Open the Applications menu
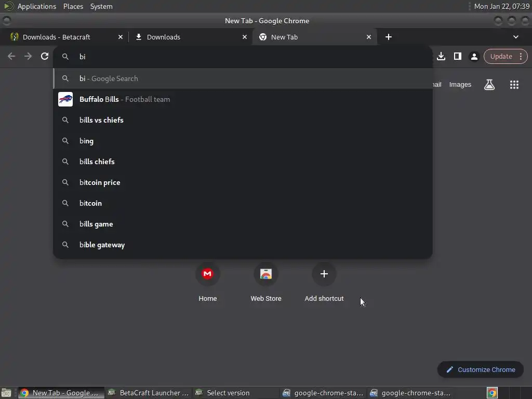Screen dimensions: 532x399 coord(37,6)
